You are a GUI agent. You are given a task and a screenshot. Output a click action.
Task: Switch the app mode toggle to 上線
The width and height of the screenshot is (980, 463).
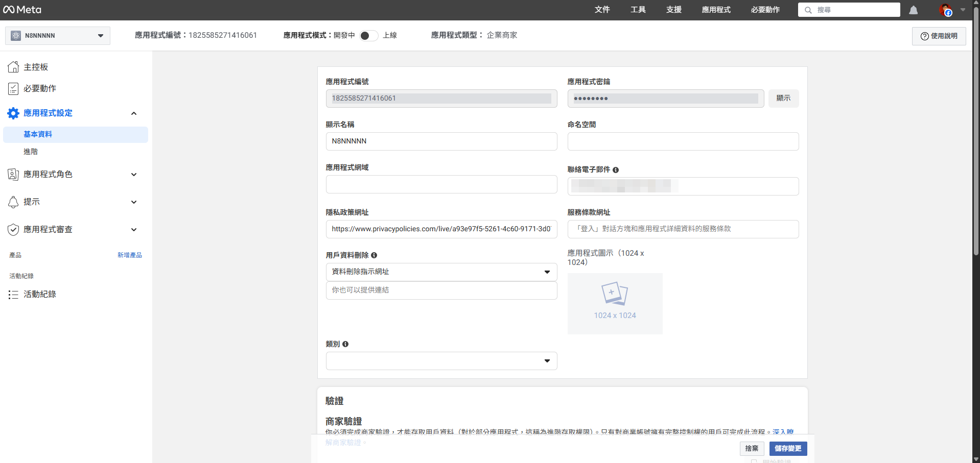coord(368,35)
